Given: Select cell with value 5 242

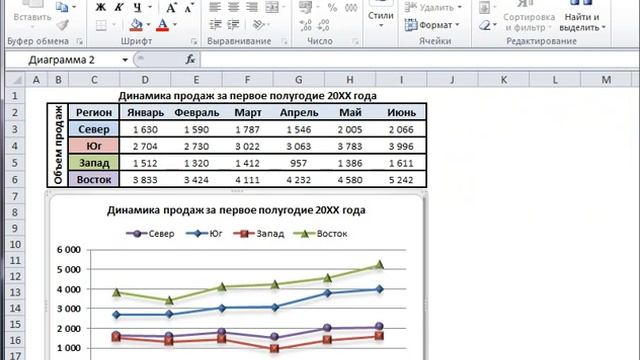Looking at the screenshot, I should click(401, 180).
